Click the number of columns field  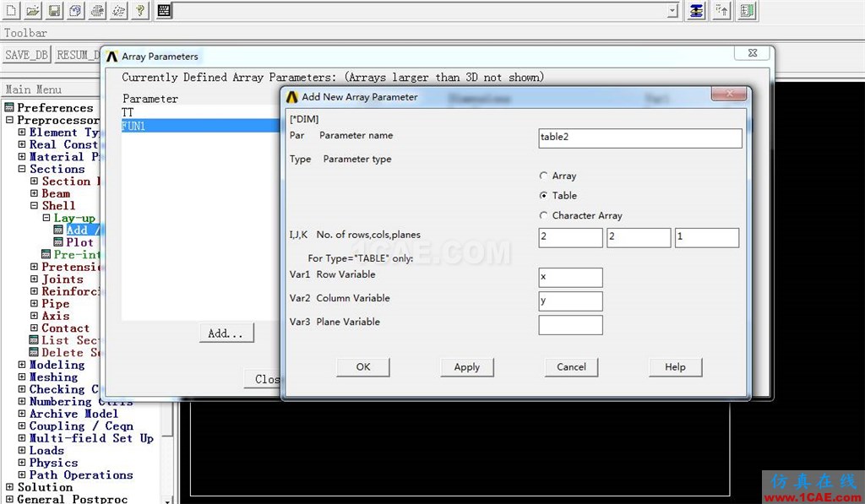click(639, 238)
